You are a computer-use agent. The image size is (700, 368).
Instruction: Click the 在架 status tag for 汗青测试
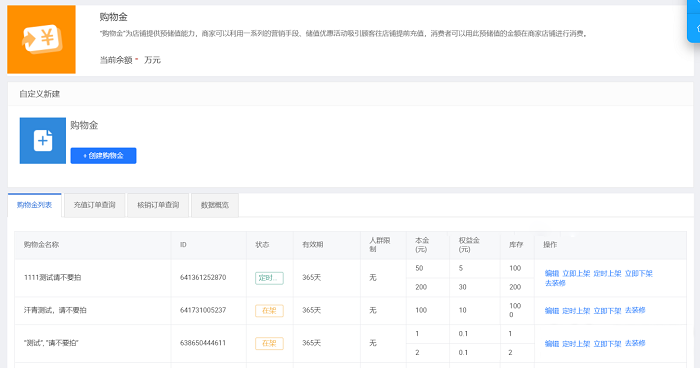pos(269,310)
